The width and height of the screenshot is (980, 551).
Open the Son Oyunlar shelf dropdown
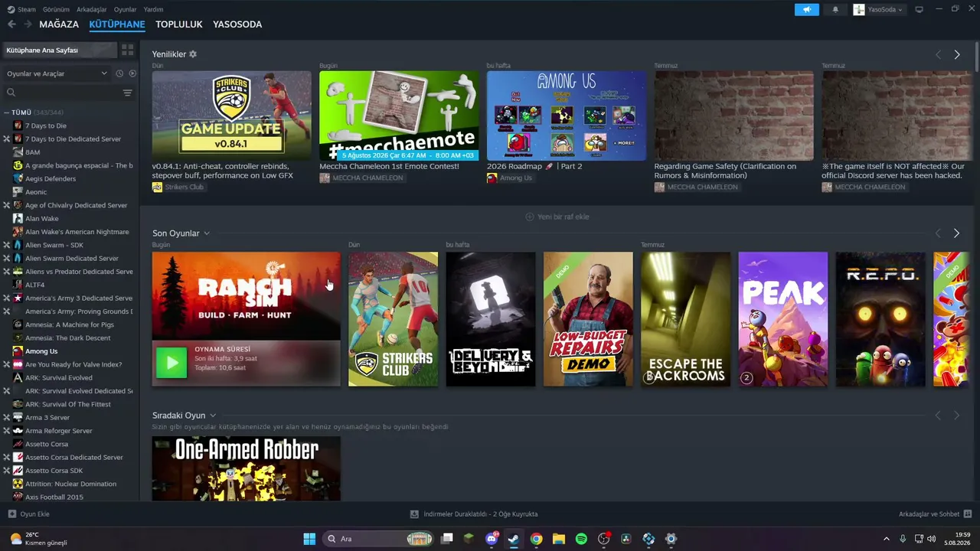point(207,233)
